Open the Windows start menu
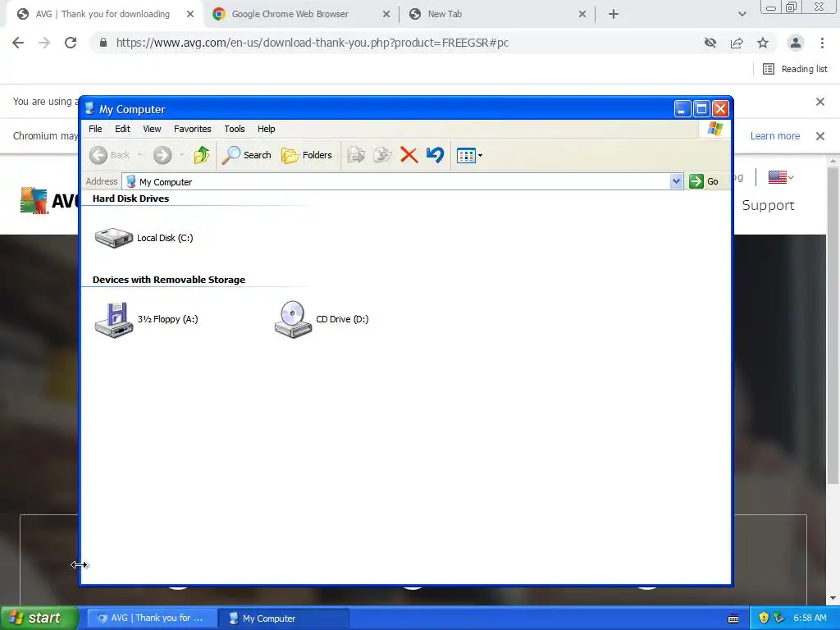This screenshot has width=840, height=630. 39,619
